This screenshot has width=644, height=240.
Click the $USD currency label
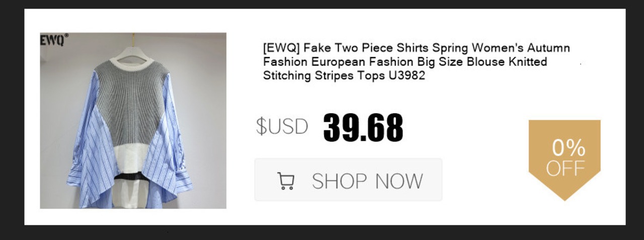point(282,126)
